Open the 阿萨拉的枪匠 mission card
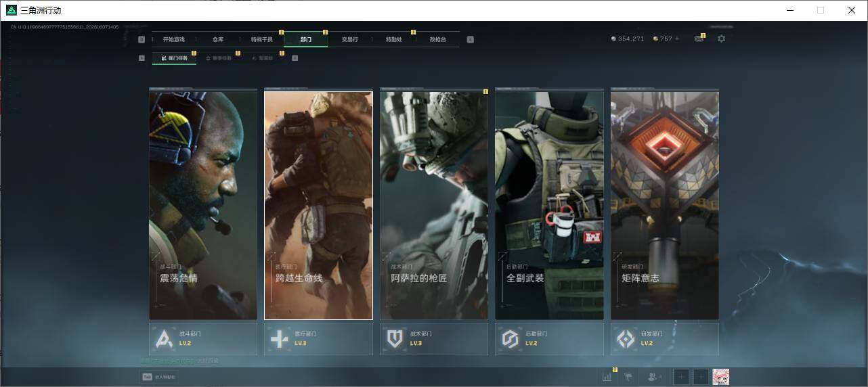Image resolution: width=868 pixels, height=387 pixels. (x=434, y=205)
